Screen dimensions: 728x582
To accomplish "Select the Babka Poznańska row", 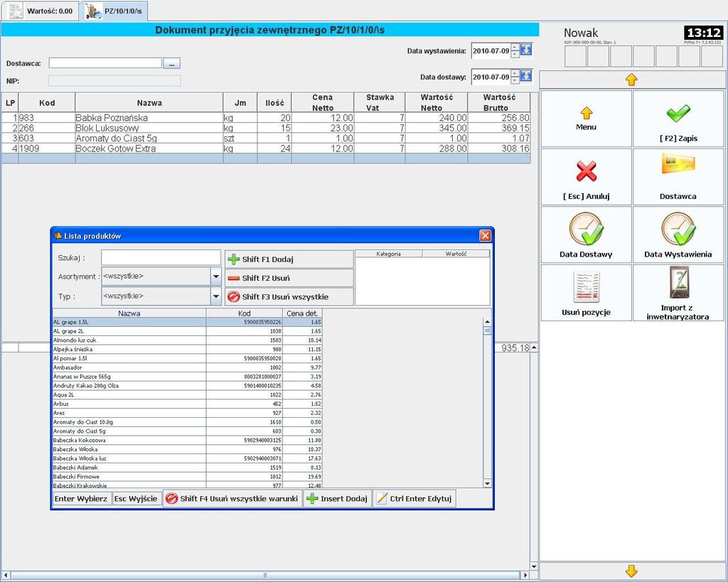I will coord(266,118).
